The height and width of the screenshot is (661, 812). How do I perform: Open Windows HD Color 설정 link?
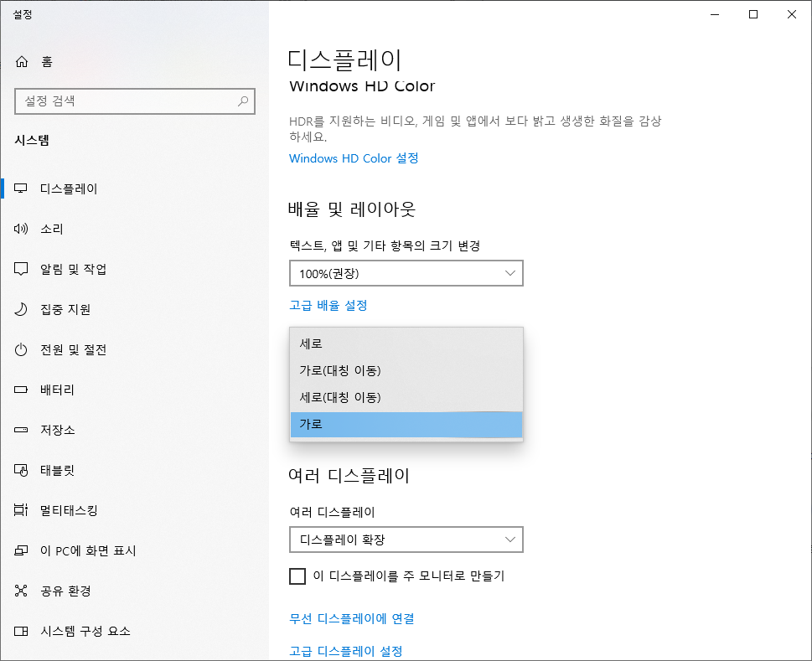click(354, 158)
